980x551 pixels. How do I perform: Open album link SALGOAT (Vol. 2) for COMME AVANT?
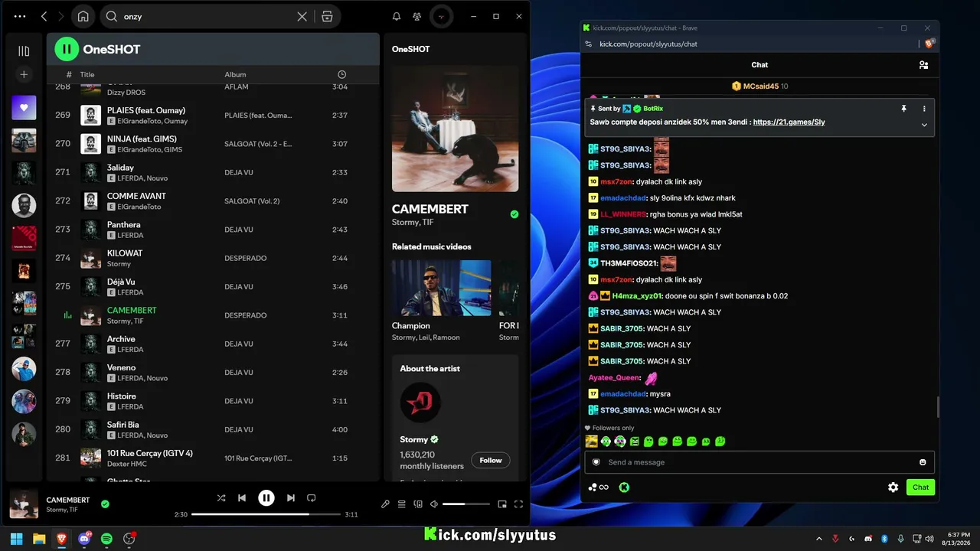[x=252, y=201]
